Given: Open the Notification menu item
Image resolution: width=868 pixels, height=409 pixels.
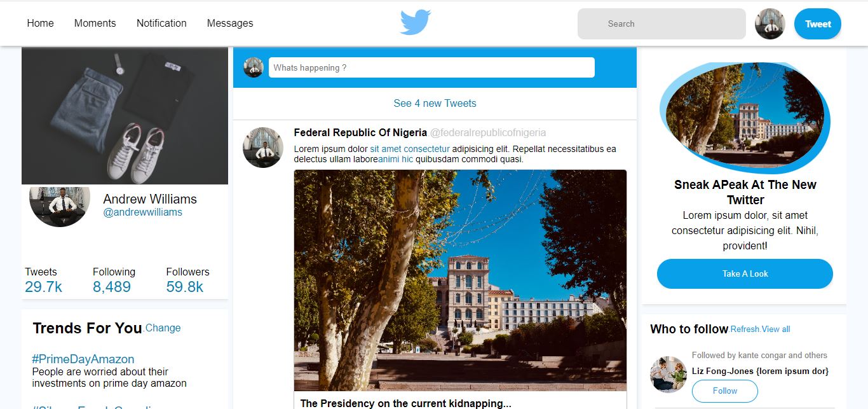Looking at the screenshot, I should [161, 23].
